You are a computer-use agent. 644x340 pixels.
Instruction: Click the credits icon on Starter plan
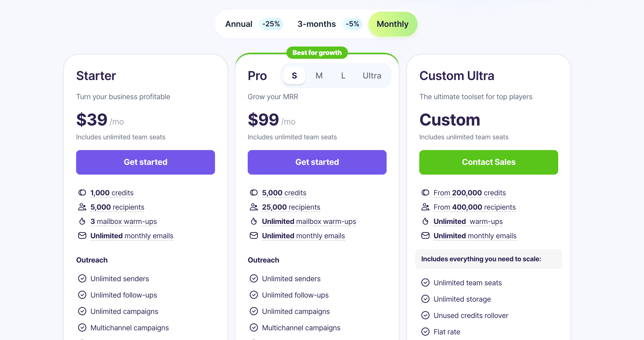(x=82, y=192)
